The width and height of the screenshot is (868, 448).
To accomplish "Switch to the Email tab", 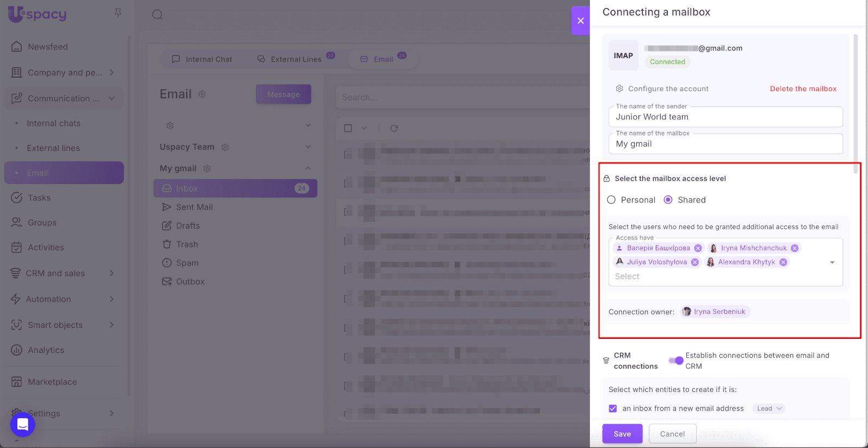I will 383,59.
